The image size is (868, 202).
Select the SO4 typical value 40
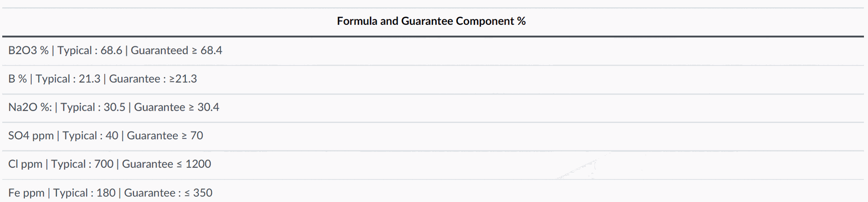112,136
